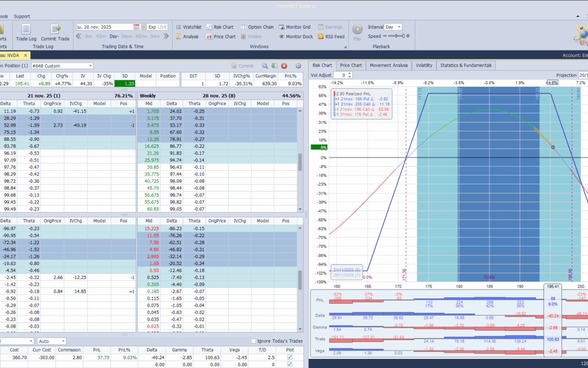Step back 5 minutes with 5m-
The width and height of the screenshot is (588, 368).
pos(89,37)
